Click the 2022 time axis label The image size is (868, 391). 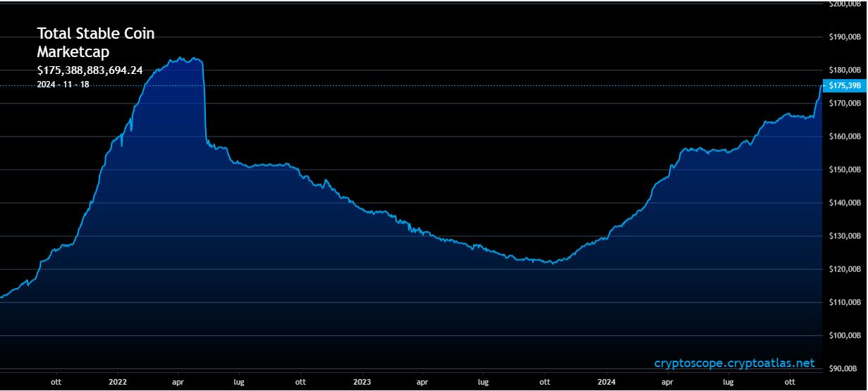[x=118, y=381]
